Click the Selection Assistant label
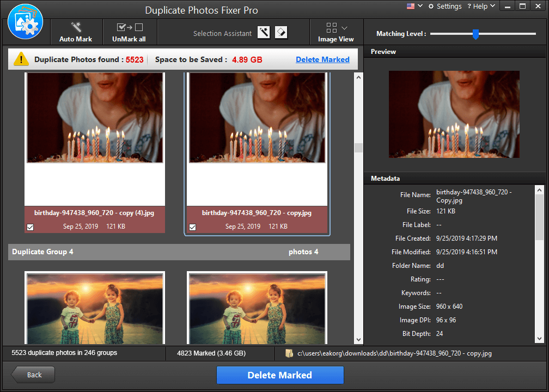The image size is (549, 392). pyautogui.click(x=222, y=34)
